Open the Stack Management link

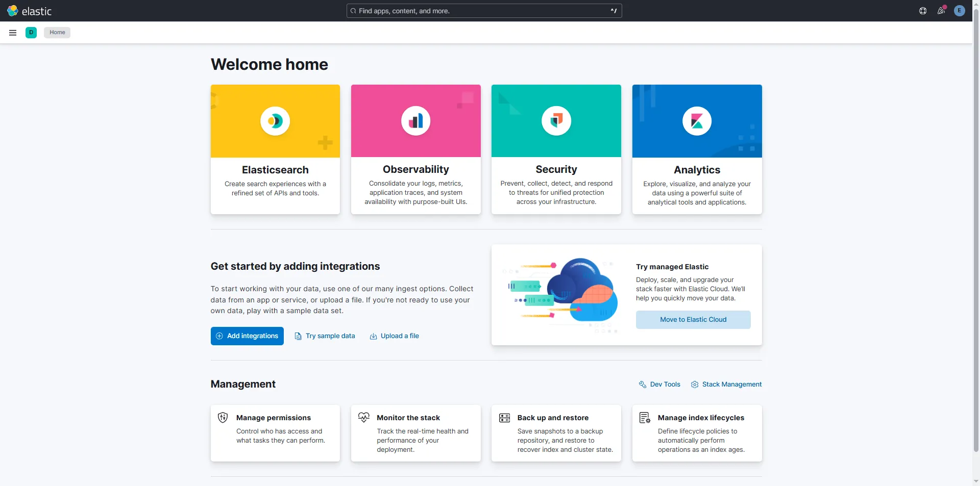point(726,385)
